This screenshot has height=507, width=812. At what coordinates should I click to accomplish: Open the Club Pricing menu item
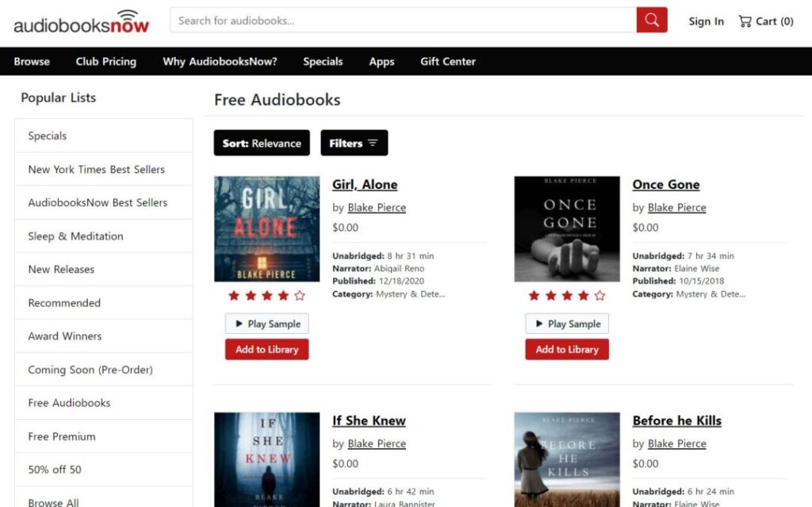click(105, 61)
